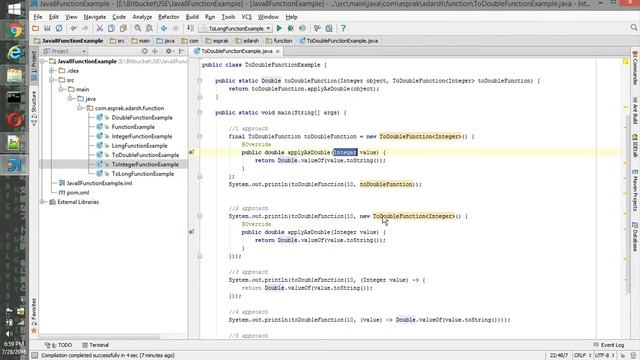This screenshot has width=640, height=360.
Task: Select LongFunctionExample in project tree
Action: click(x=139, y=146)
